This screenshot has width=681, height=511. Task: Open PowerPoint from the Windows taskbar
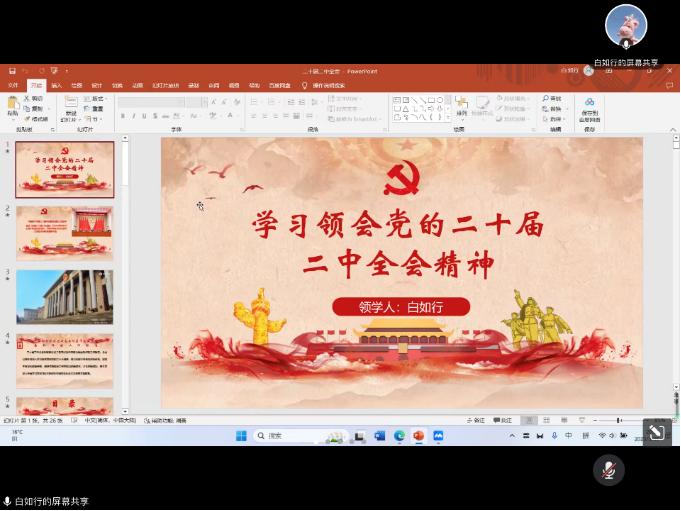pyautogui.click(x=418, y=436)
